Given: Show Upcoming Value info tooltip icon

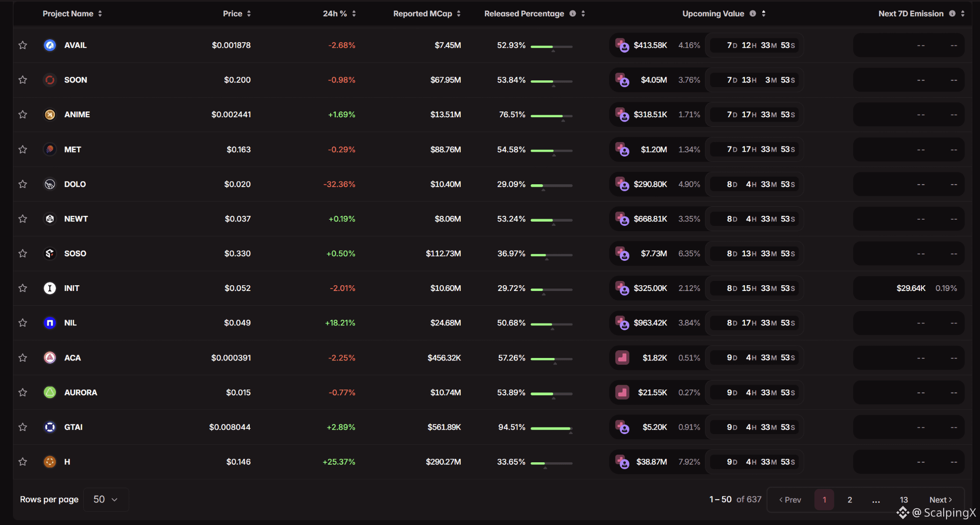Looking at the screenshot, I should click(753, 13).
